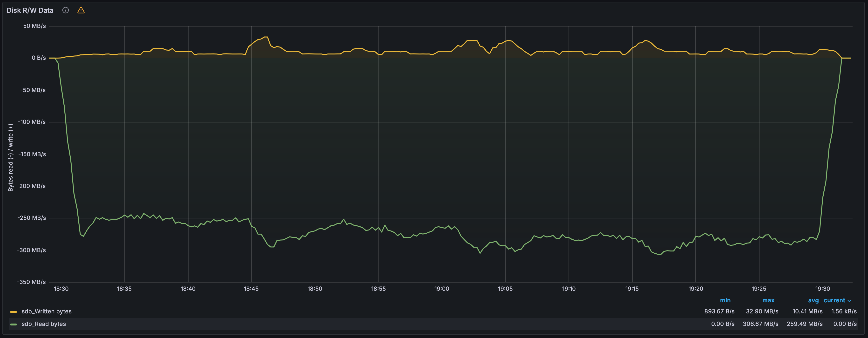Viewport: 868px width, 338px height.
Task: Sort legend by the max column
Action: click(x=768, y=300)
